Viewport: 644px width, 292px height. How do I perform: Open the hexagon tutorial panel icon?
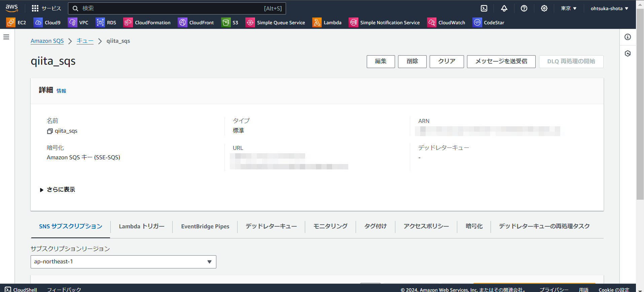coord(628,54)
